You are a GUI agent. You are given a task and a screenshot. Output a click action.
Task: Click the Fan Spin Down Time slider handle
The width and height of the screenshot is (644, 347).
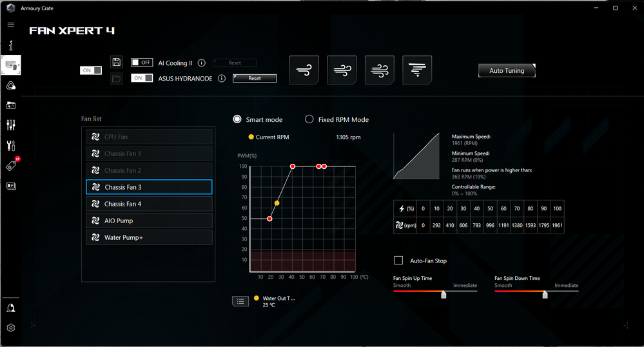click(545, 294)
